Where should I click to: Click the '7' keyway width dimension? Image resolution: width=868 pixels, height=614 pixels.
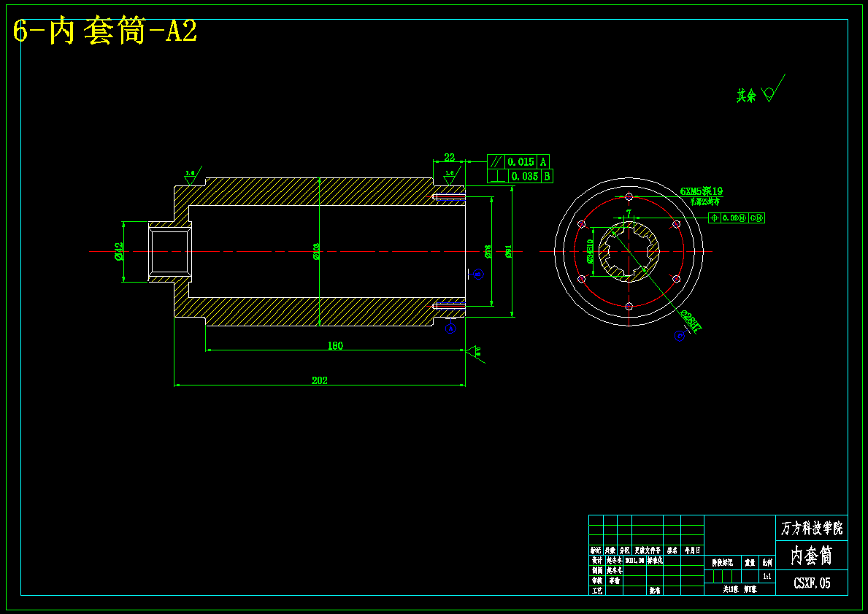coord(629,213)
